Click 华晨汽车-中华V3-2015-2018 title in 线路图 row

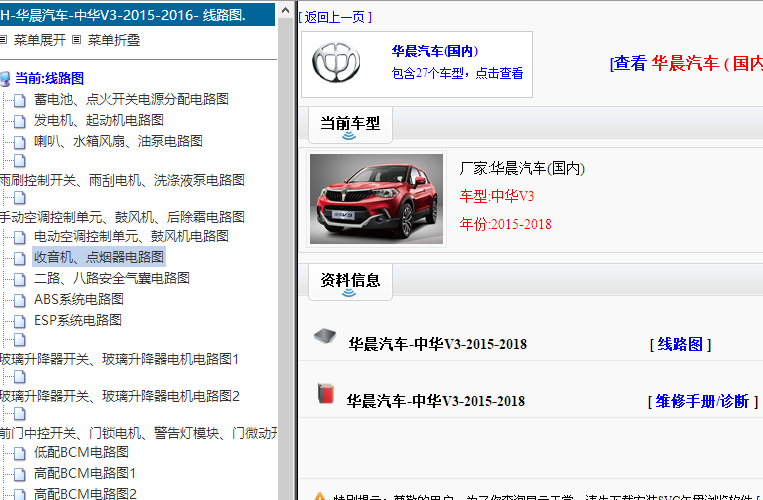click(x=437, y=344)
